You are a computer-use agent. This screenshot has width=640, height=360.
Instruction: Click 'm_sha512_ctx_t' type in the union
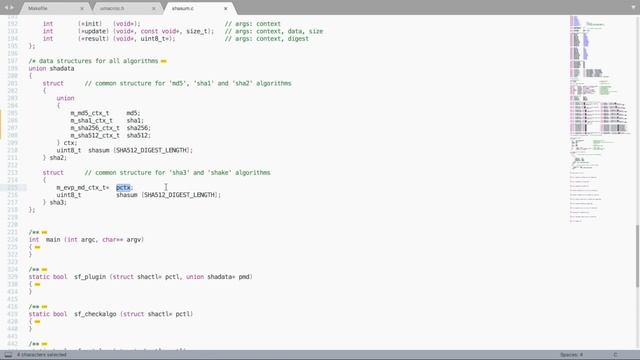pyautogui.click(x=95, y=136)
